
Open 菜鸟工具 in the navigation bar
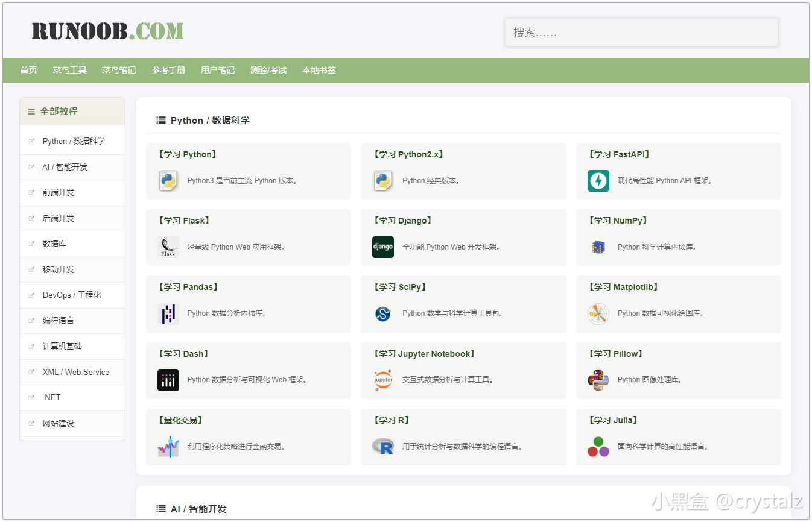click(69, 70)
